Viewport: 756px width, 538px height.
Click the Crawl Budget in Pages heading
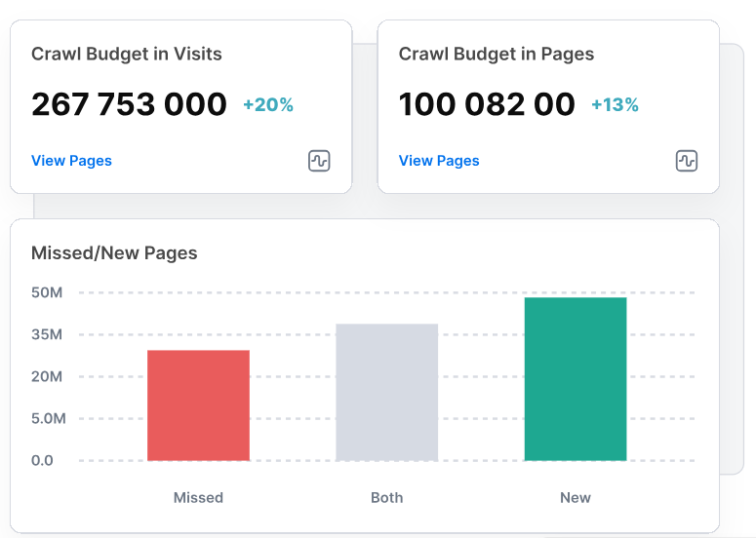(497, 54)
